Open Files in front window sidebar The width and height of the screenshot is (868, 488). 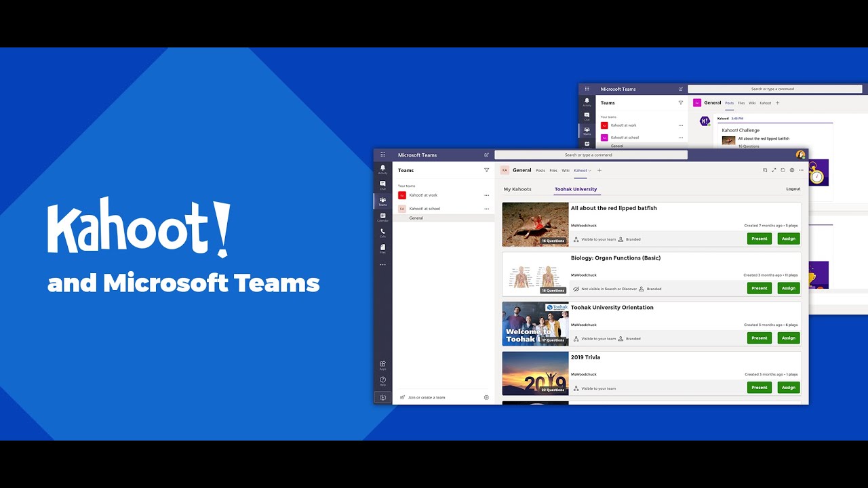pos(383,248)
